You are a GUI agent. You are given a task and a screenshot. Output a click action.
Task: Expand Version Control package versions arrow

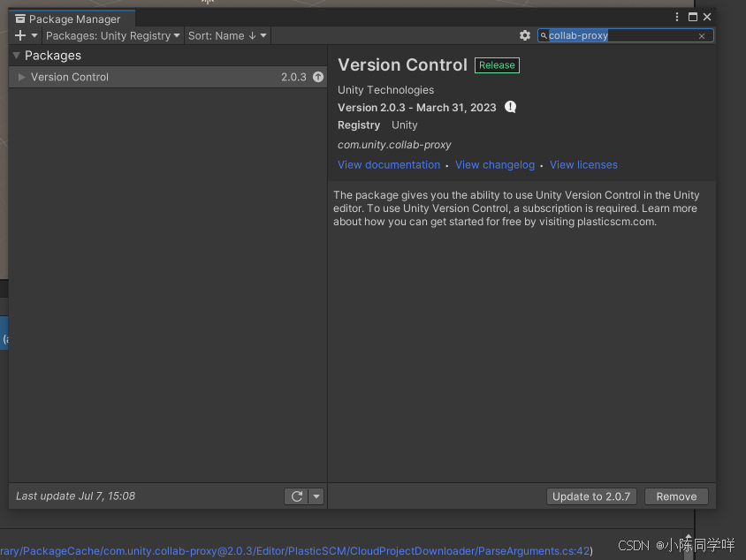click(x=21, y=77)
